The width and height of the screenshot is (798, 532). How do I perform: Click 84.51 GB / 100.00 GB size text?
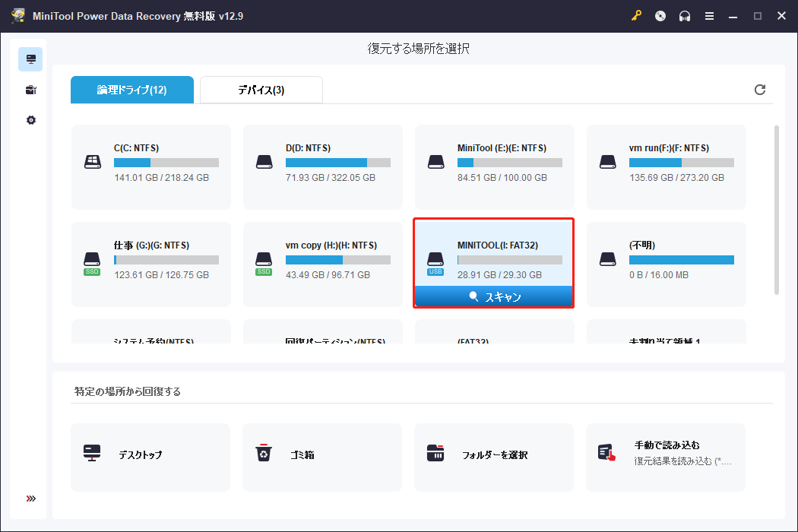tap(502, 178)
